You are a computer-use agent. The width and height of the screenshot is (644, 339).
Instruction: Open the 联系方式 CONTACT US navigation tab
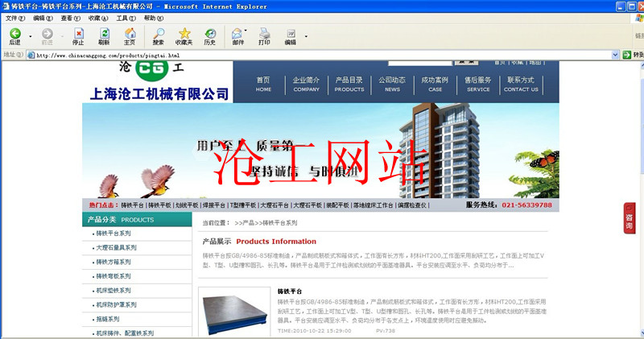click(521, 84)
